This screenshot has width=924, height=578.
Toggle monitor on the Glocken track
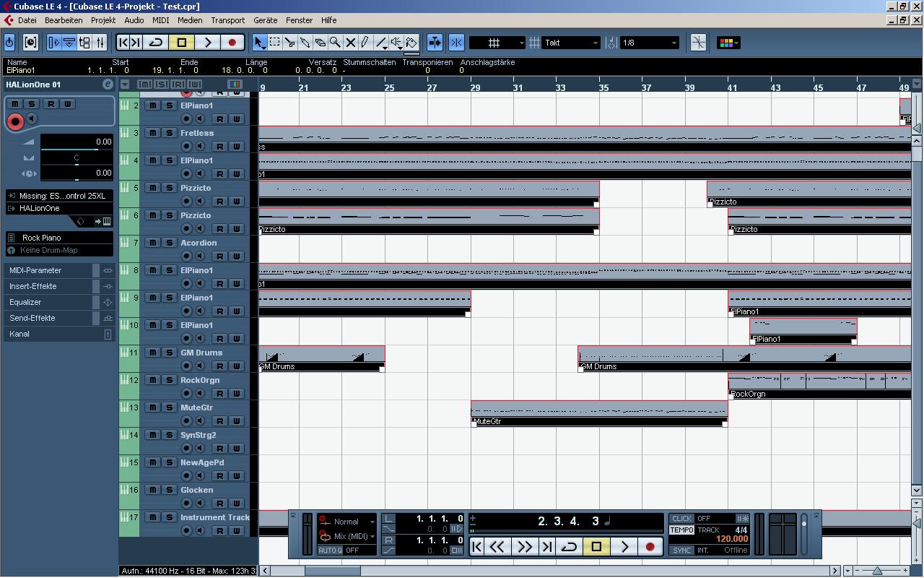200,503
